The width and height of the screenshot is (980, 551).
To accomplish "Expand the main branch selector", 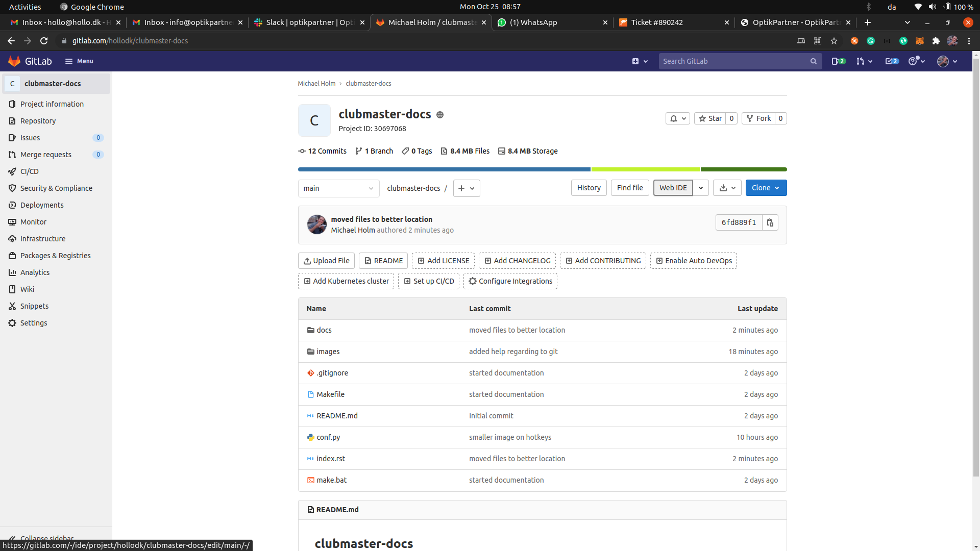I will [x=338, y=188].
